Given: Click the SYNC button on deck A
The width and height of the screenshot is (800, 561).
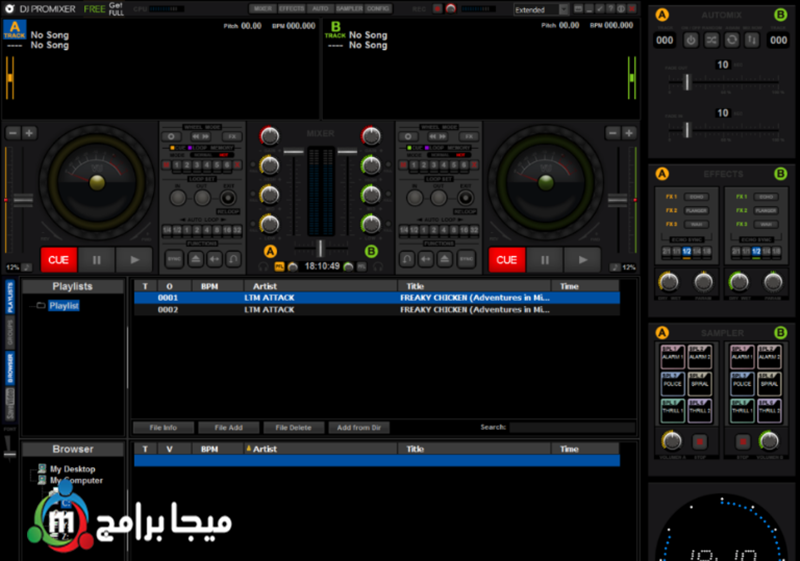Looking at the screenshot, I should coord(174,259).
